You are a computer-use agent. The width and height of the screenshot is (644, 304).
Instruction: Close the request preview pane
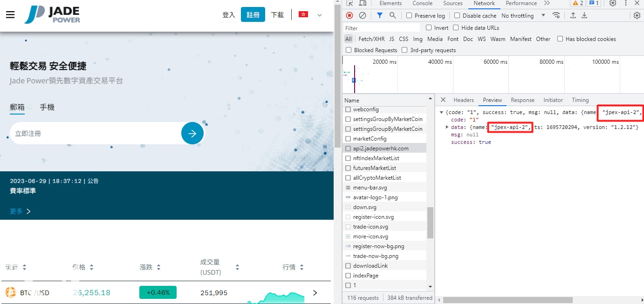tap(443, 100)
